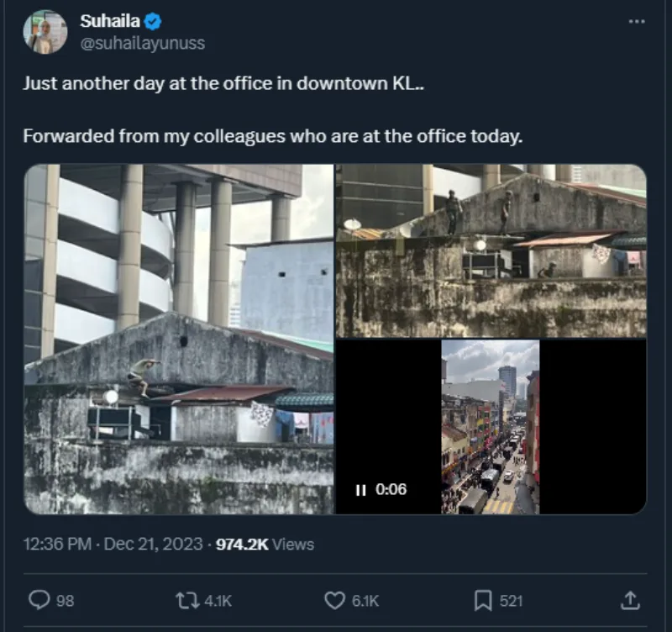672x632 pixels.
Task: Open the three-dot more options menu
Action: (637, 21)
